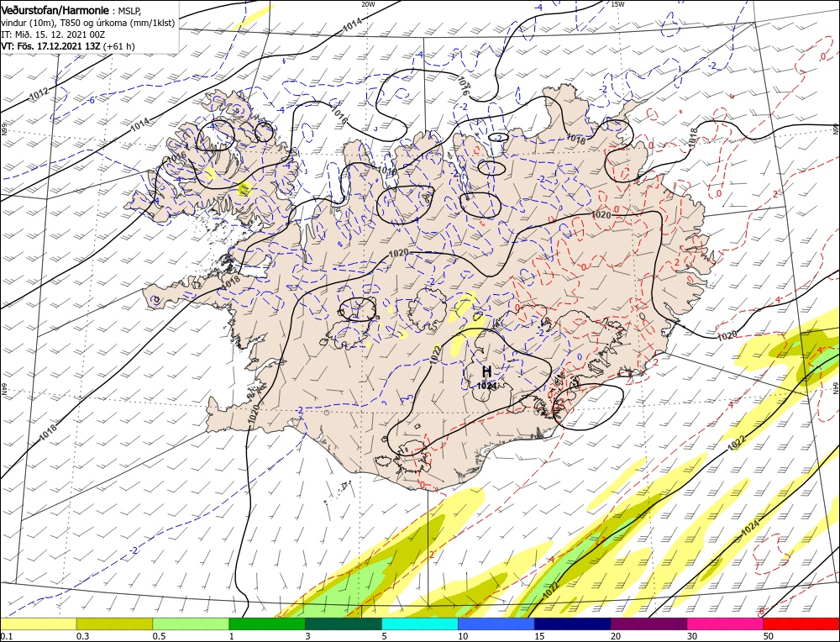840x642 pixels.
Task: Select the 'IT: Mið. 15. 12. 2021 00Z' line
Action: click(x=53, y=34)
